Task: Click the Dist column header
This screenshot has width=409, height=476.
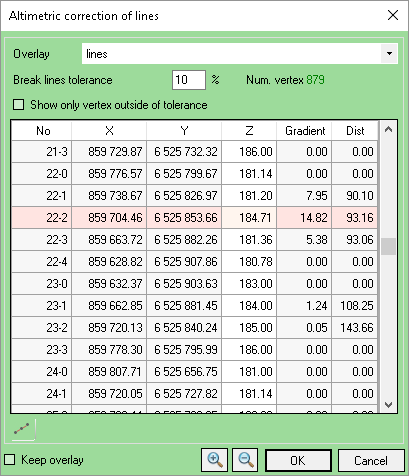Action: tap(355, 131)
